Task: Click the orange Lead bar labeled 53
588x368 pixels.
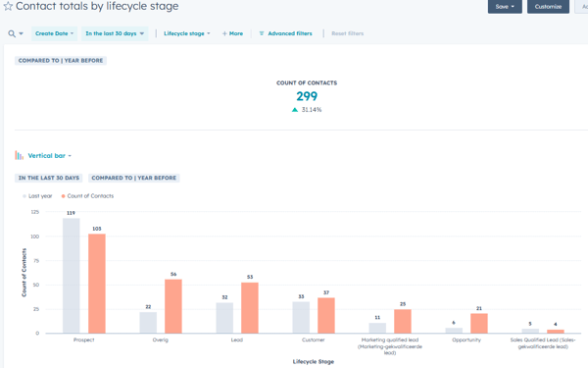Action: (x=250, y=307)
